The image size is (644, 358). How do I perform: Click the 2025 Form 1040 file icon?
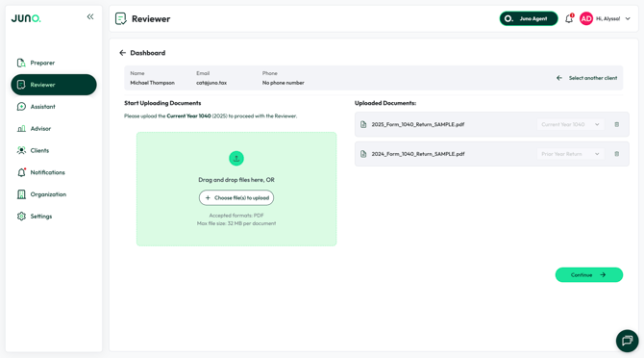[x=363, y=124]
